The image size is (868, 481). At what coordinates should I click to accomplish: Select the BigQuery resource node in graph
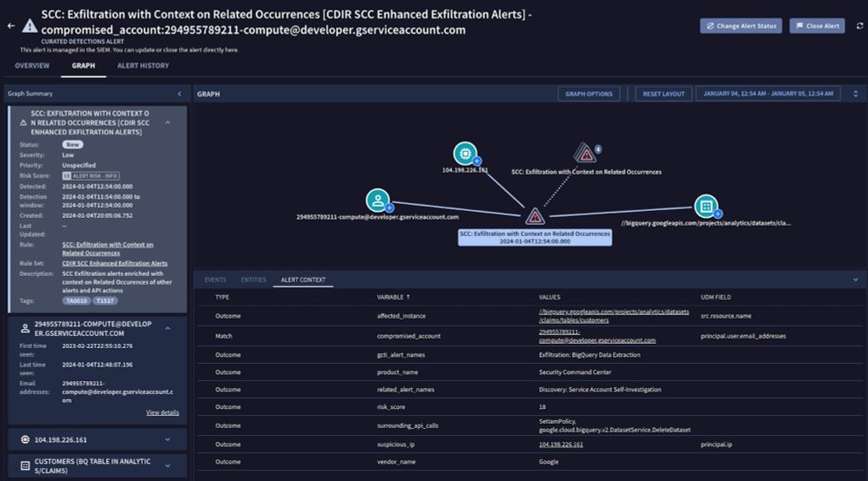click(706, 207)
